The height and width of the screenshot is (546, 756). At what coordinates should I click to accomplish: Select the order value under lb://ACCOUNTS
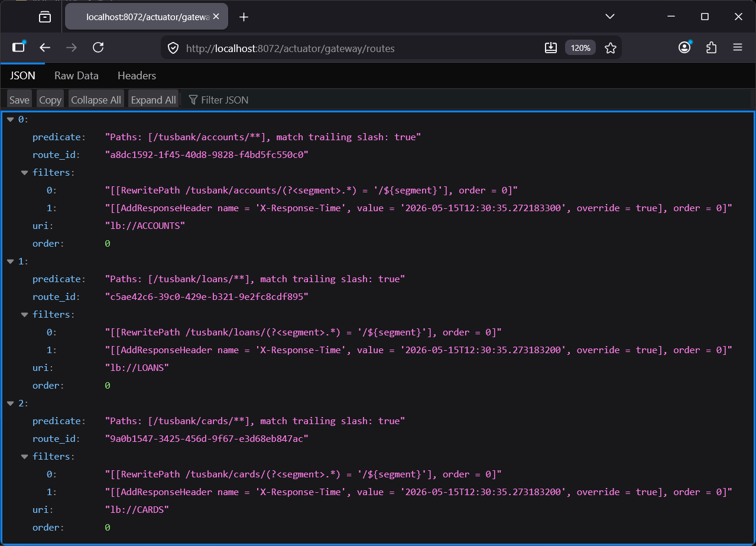108,244
